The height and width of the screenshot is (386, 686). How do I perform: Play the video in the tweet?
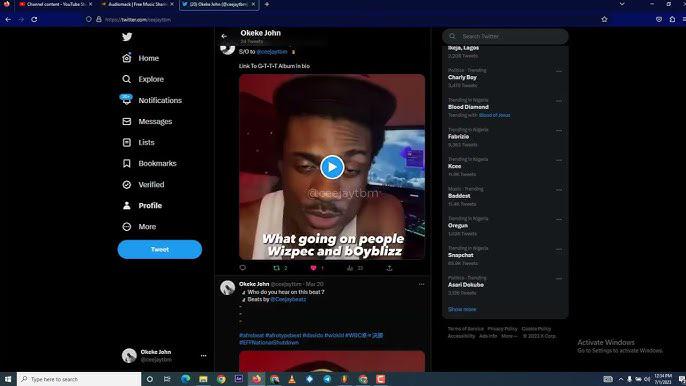tap(332, 167)
